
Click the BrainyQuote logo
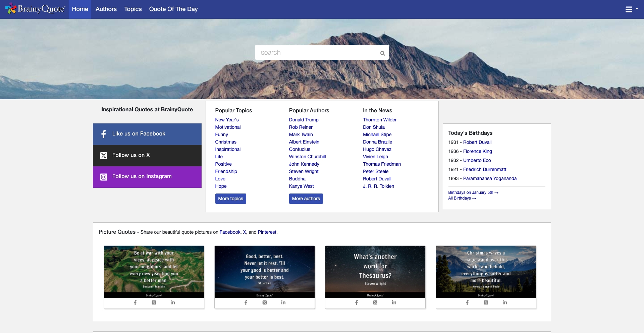point(35,9)
